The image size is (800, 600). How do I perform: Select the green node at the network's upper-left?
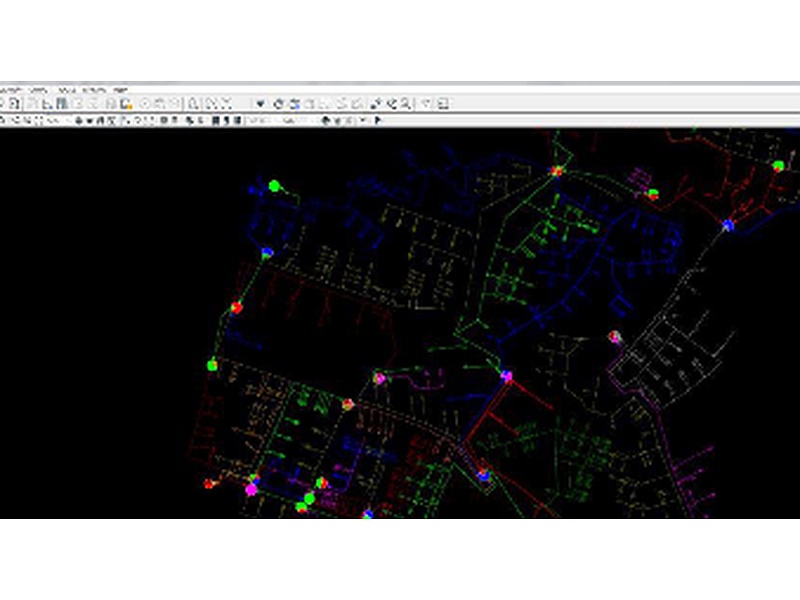point(274,185)
